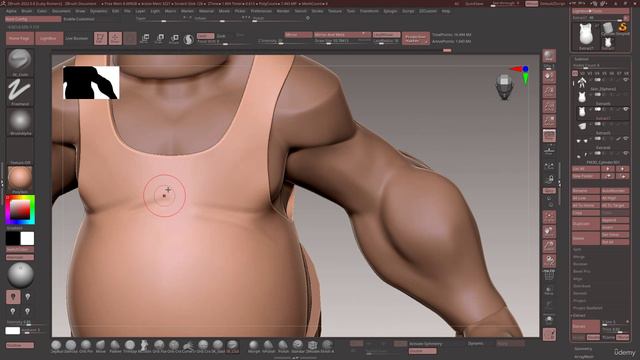Image resolution: width=640 pixels, height=360 pixels.
Task: Expand the Geometry section
Action: [583, 349]
